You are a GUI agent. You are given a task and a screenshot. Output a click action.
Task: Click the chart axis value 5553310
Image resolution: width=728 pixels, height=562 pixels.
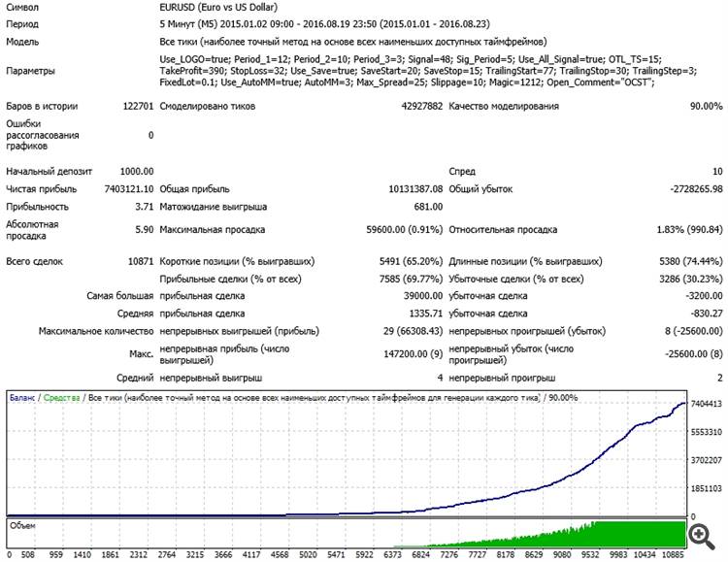click(707, 432)
